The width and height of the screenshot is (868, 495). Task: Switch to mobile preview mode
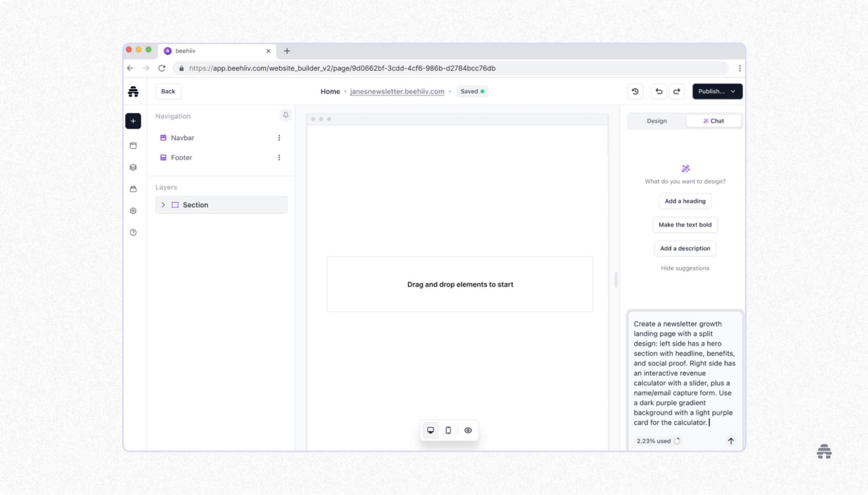(x=448, y=430)
